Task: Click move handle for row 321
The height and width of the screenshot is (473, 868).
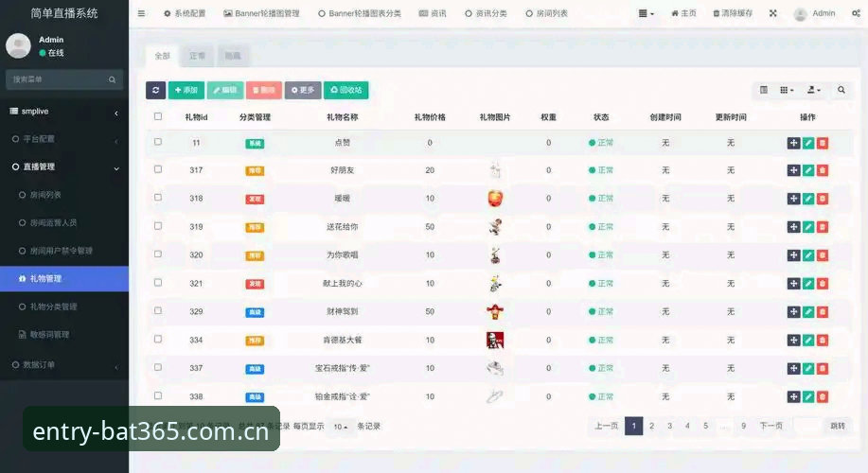Action: (x=794, y=283)
